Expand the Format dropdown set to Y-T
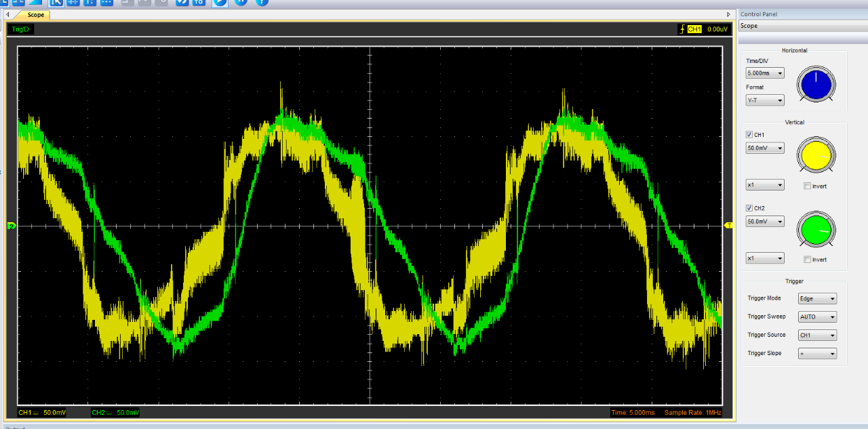The width and height of the screenshot is (868, 429). (x=765, y=100)
